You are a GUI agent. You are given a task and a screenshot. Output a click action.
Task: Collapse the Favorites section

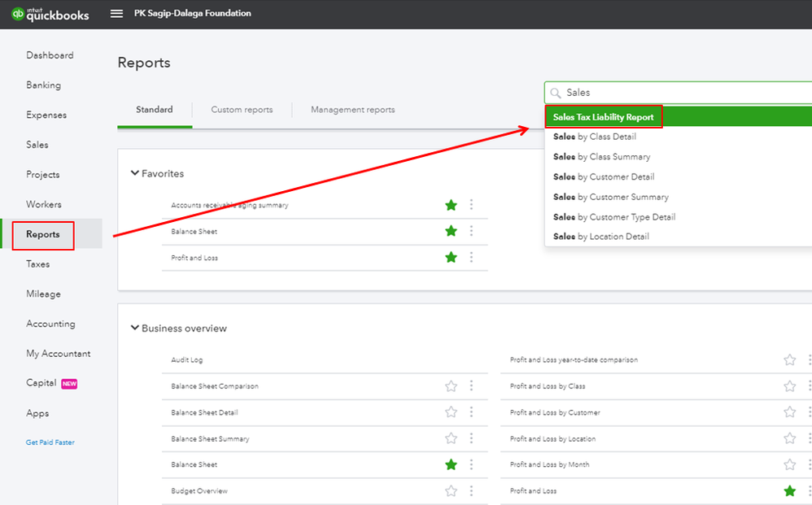point(135,173)
